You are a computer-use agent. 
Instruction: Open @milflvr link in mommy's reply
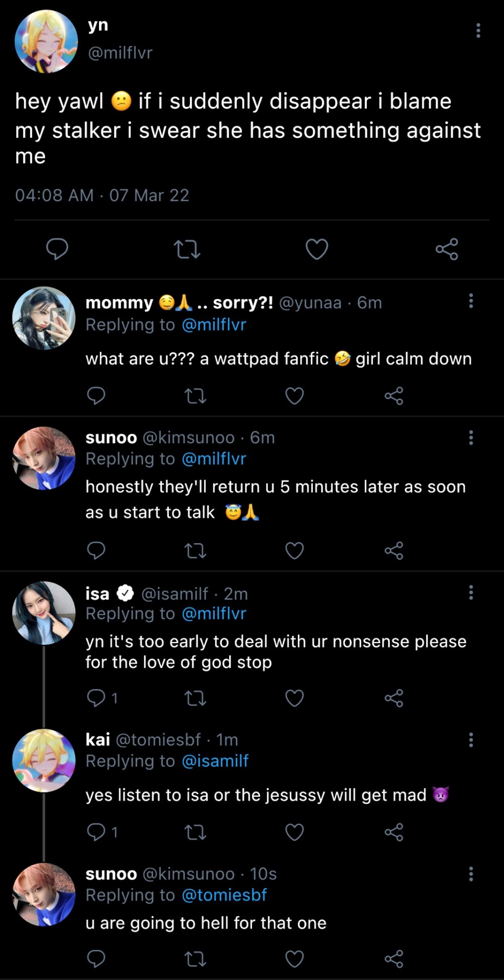[214, 325]
